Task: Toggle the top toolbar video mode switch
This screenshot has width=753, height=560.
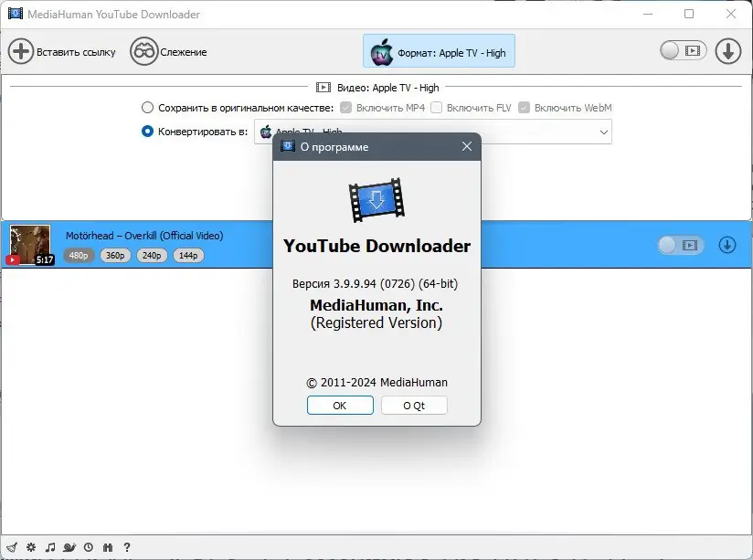Action: point(683,50)
